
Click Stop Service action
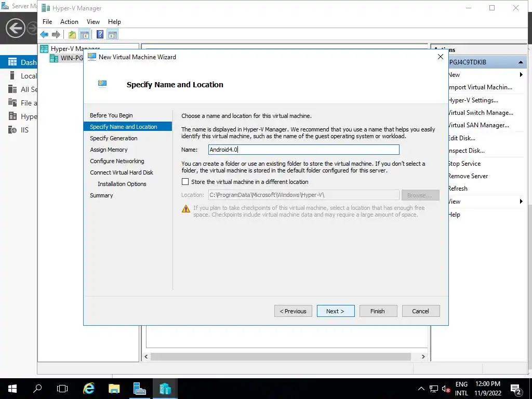click(464, 164)
